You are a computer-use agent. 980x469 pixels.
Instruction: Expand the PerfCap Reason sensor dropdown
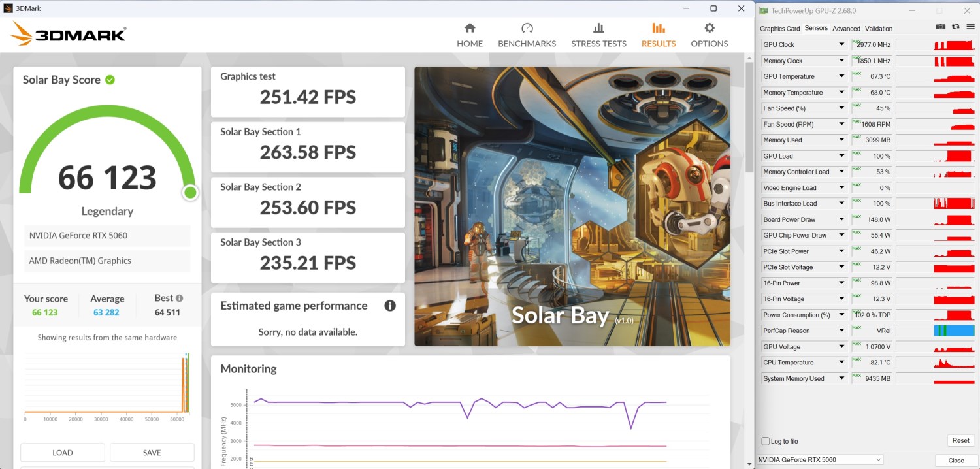[841, 331]
